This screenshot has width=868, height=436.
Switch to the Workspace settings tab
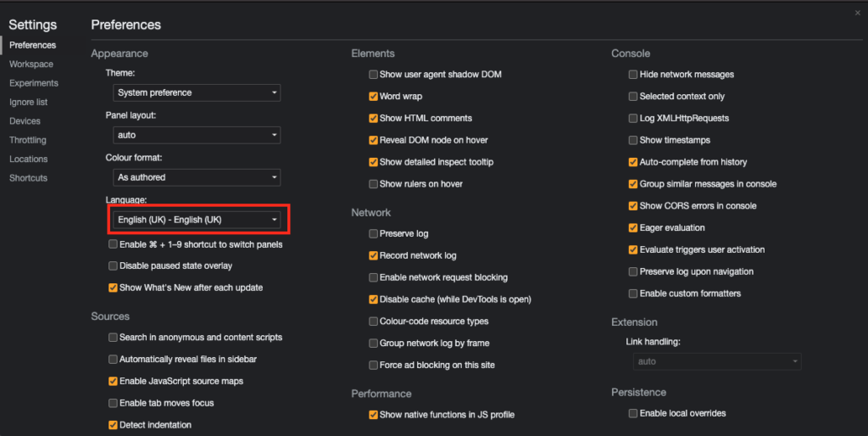[31, 64]
